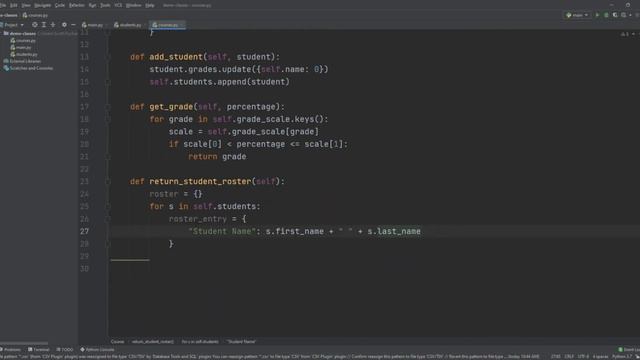The height and width of the screenshot is (360, 640).
Task: Click the 4 spaces indent status entry
Action: (x=600, y=356)
